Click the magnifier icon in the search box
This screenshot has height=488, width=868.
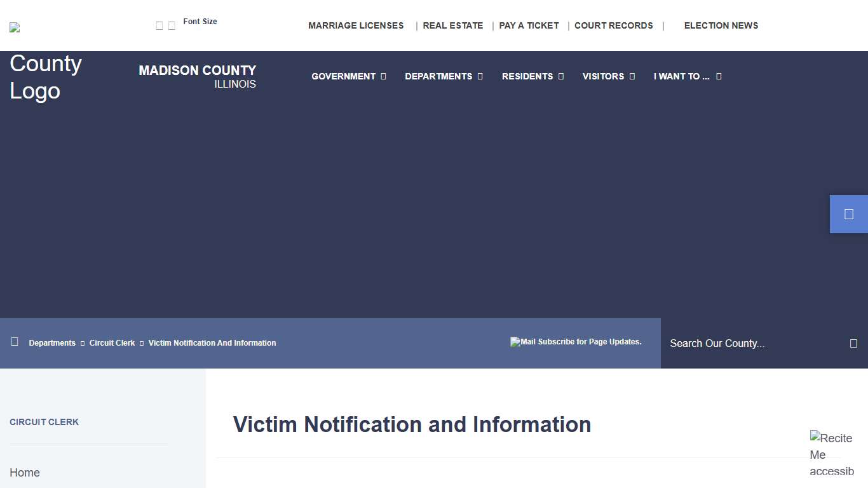853,343
